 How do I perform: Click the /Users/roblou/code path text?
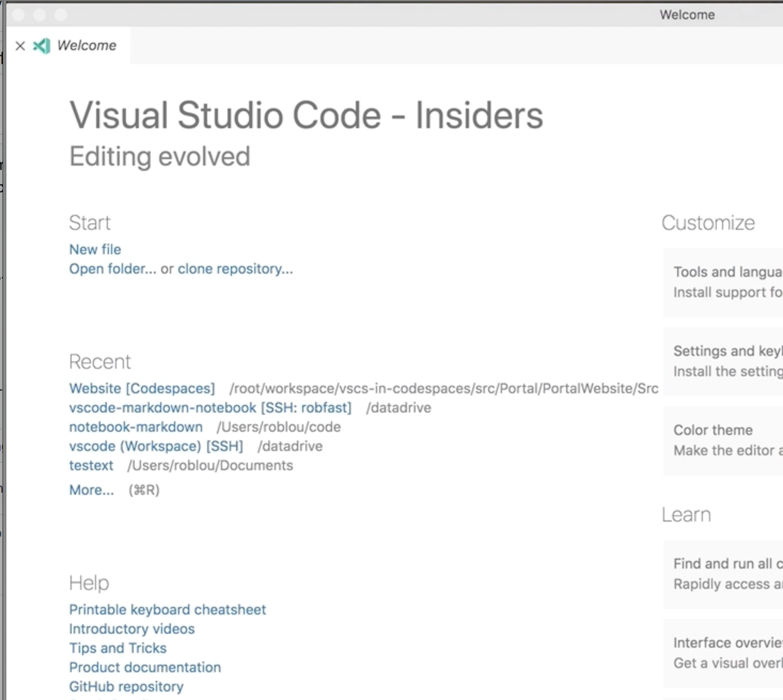point(279,427)
